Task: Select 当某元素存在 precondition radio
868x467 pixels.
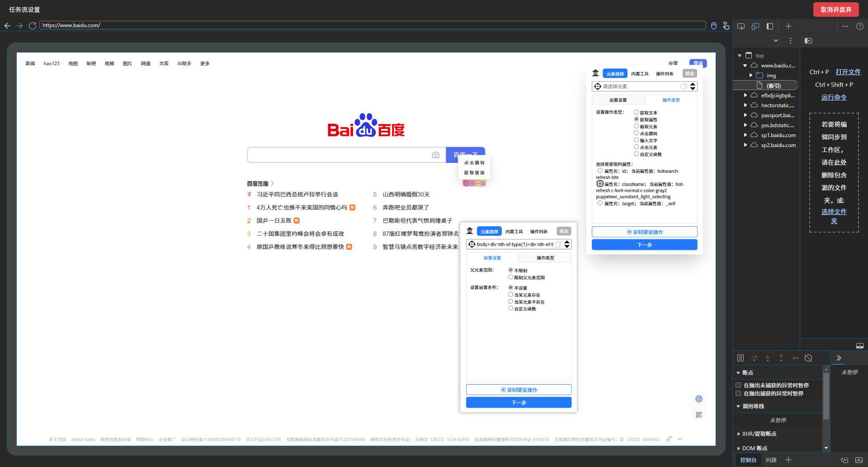Action: coord(511,295)
